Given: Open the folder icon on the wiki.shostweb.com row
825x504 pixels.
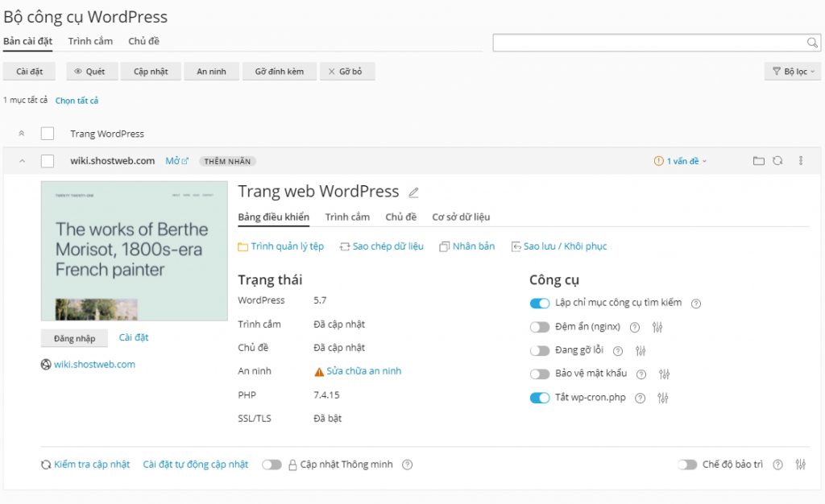Looking at the screenshot, I should (758, 160).
